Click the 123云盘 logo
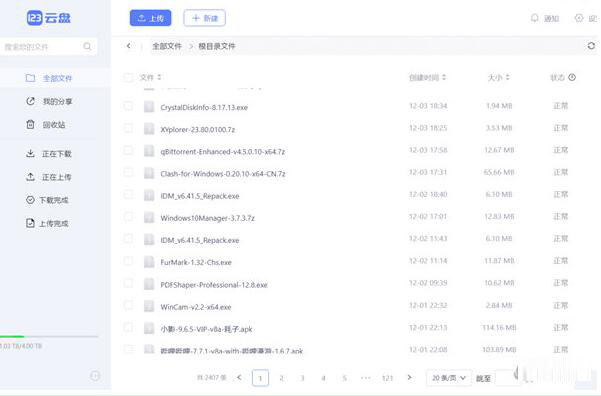Image resolution: width=601 pixels, height=396 pixels. [x=49, y=18]
